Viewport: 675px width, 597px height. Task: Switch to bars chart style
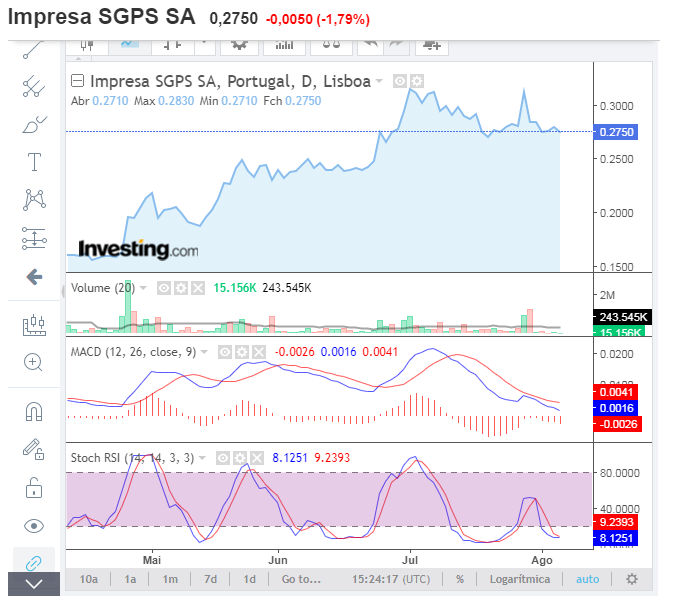pos(173,46)
